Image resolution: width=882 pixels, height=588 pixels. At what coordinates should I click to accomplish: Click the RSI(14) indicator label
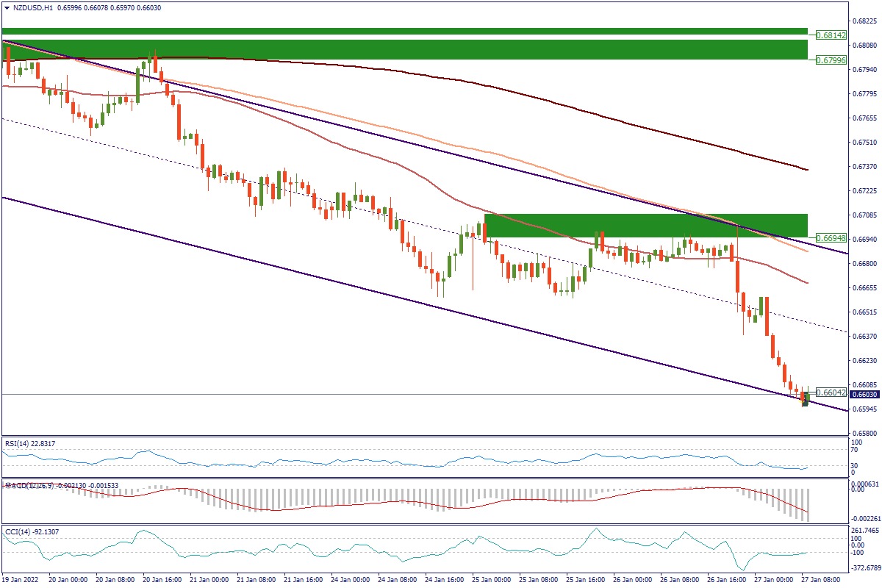click(29, 443)
